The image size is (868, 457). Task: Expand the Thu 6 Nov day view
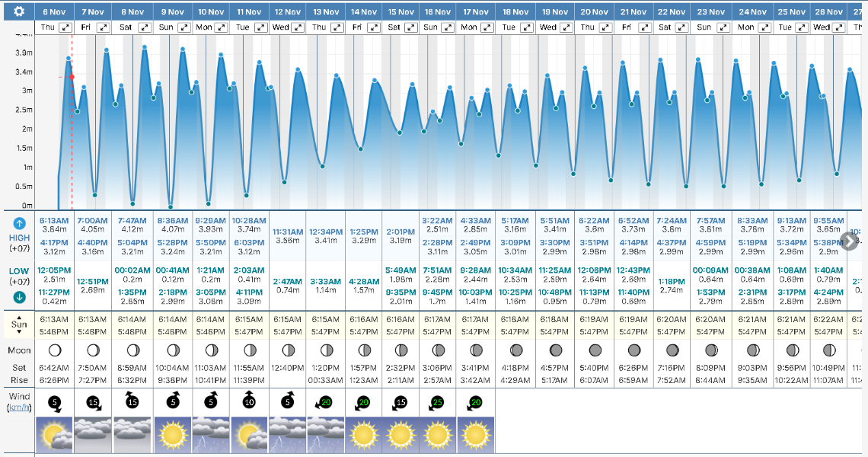click(66, 27)
